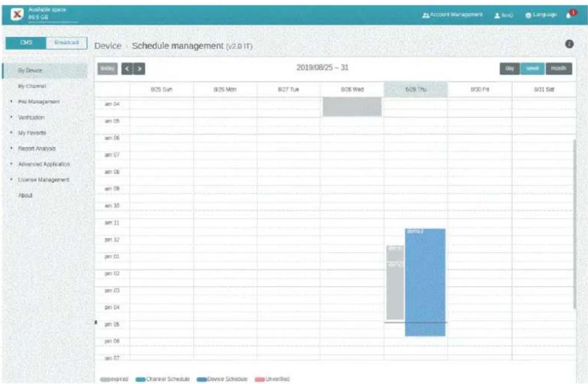
Task: Click the calendar vertical scrollbar
Action: (574, 224)
